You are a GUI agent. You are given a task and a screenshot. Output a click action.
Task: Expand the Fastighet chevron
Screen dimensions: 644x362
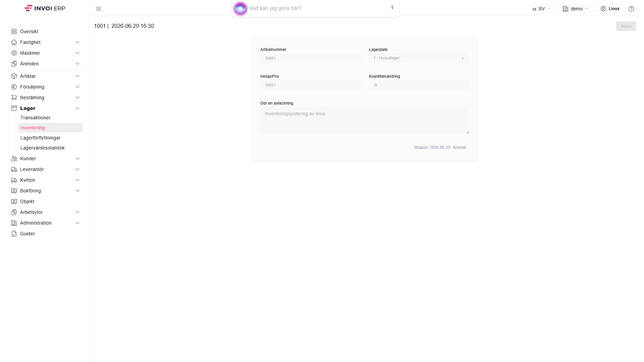point(77,42)
